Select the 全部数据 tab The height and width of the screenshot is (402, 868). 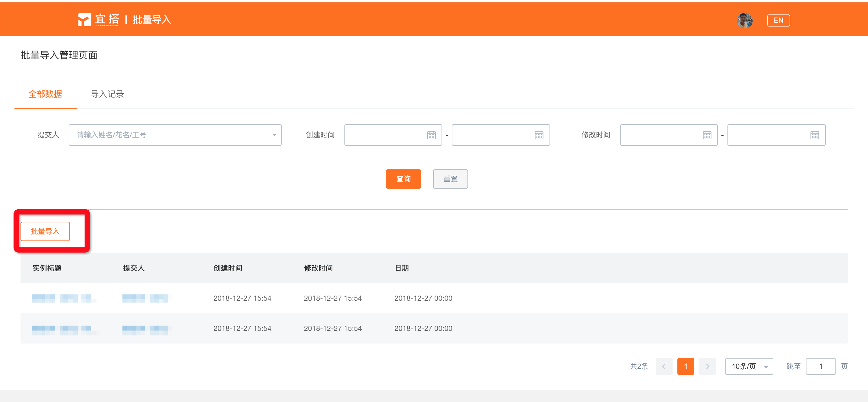click(x=45, y=94)
